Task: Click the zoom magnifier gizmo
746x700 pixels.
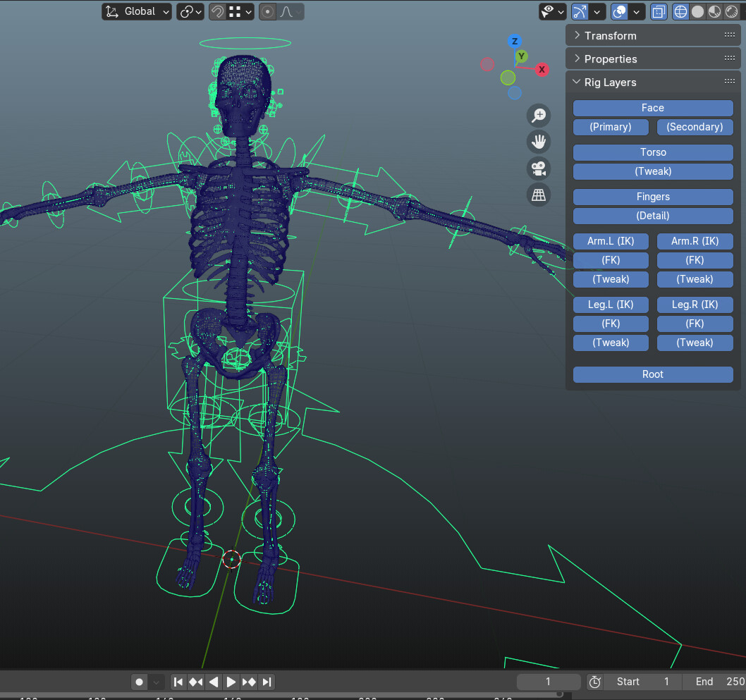Action: click(538, 115)
